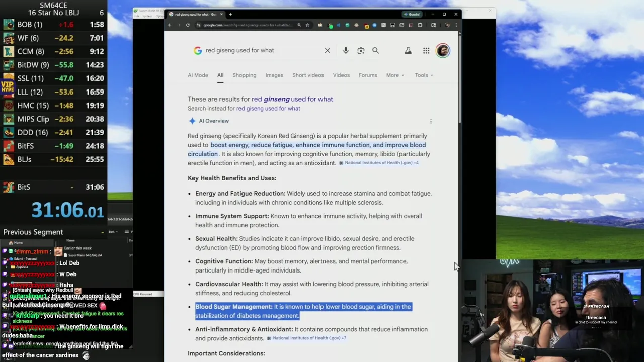The height and width of the screenshot is (362, 644).
Task: Submit search with the magnifier icon
Action: coord(375,50)
